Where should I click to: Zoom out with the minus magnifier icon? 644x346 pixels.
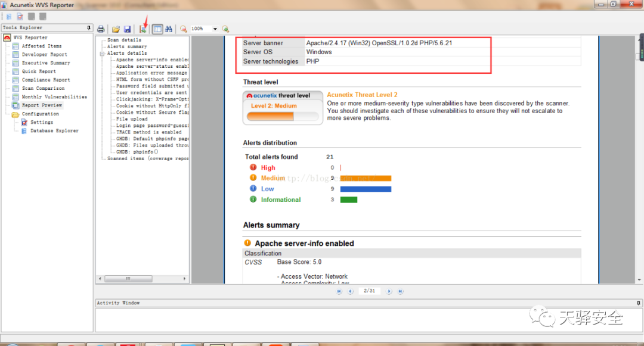[x=184, y=29]
